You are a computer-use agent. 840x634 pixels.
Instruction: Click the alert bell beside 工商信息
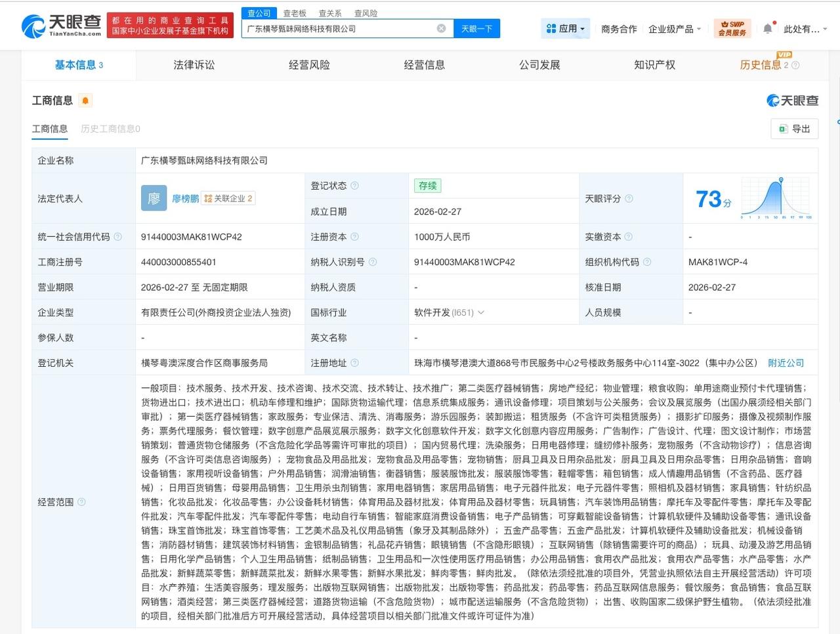85,100
